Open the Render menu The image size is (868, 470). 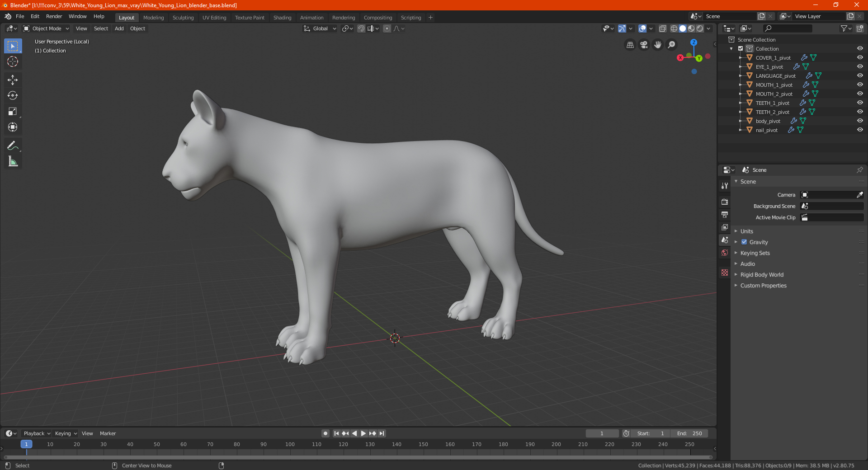pos(54,16)
